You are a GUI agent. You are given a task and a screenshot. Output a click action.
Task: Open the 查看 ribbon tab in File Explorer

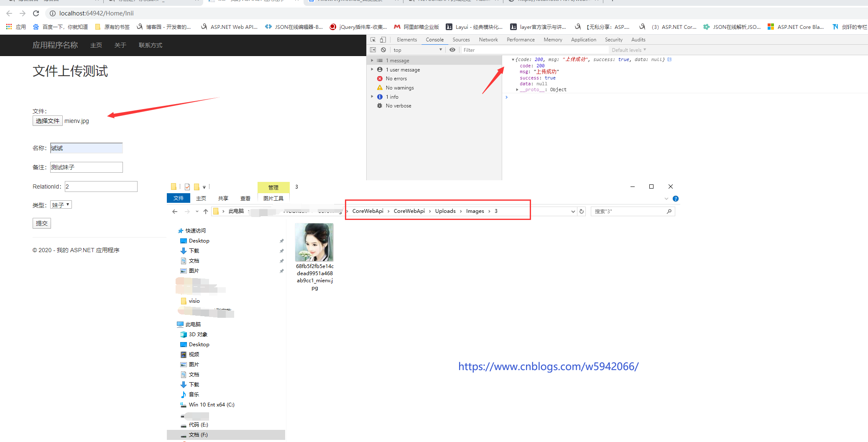pyautogui.click(x=245, y=198)
